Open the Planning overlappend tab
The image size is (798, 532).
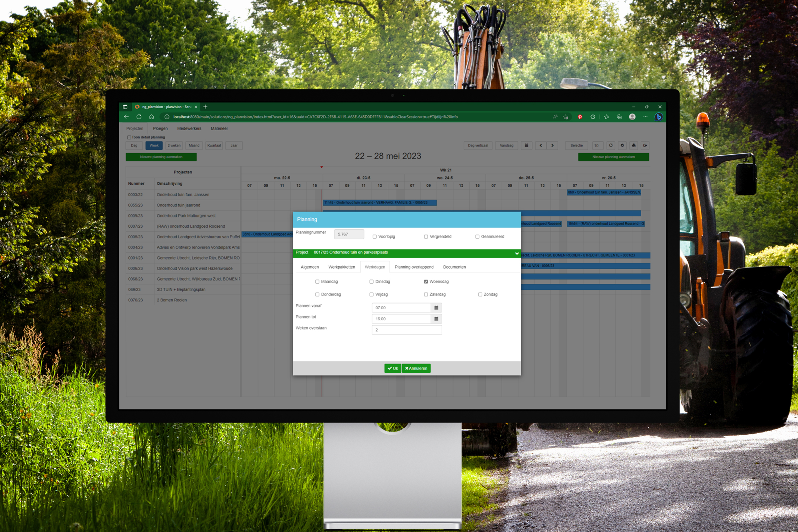tap(414, 267)
